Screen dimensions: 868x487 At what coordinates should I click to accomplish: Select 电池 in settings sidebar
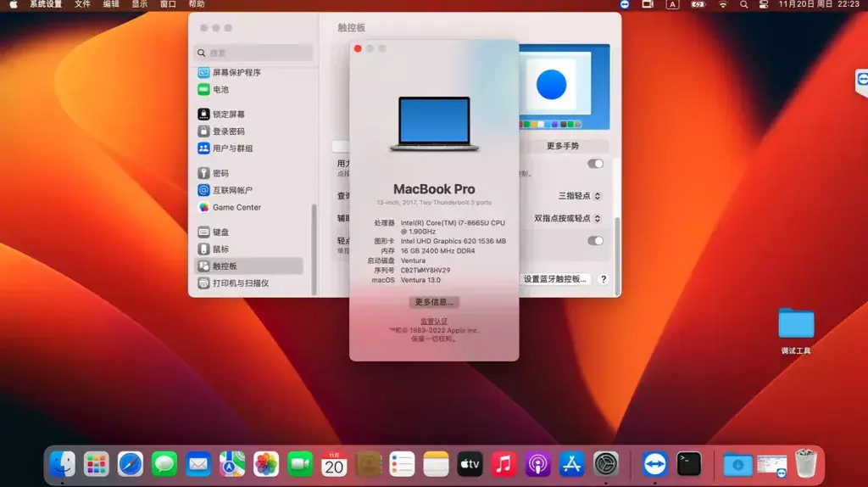pos(249,89)
